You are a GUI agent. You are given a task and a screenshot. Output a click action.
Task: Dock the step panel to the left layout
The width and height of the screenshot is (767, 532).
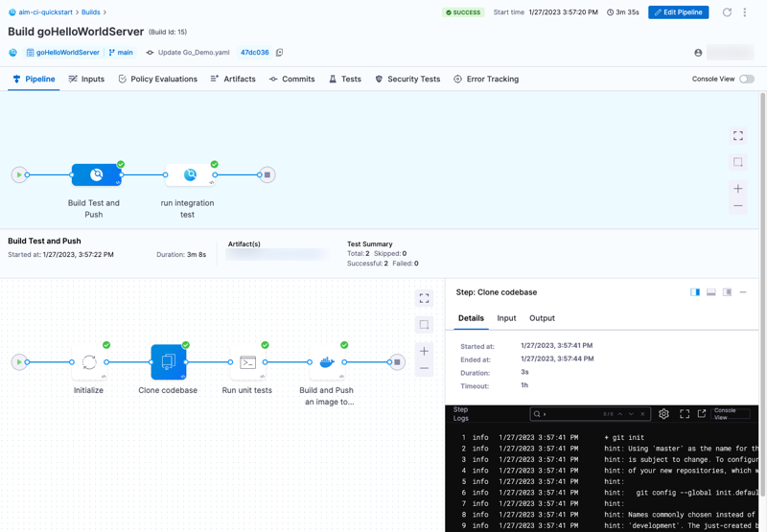tap(695, 292)
